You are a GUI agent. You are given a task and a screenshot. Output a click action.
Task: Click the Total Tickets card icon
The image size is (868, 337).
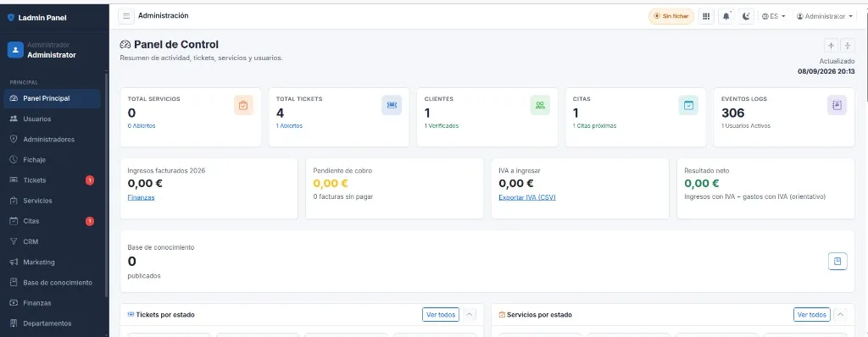(x=392, y=105)
